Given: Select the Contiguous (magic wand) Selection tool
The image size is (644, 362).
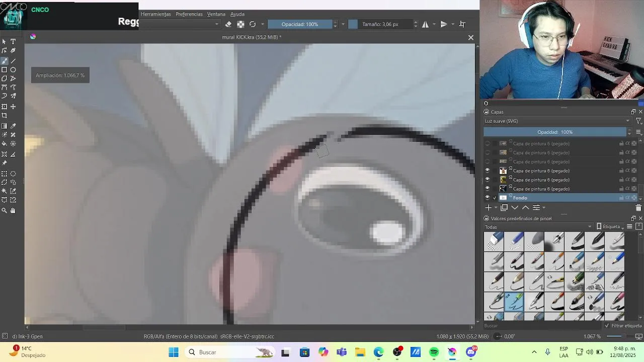Looking at the screenshot, I should [4, 191].
